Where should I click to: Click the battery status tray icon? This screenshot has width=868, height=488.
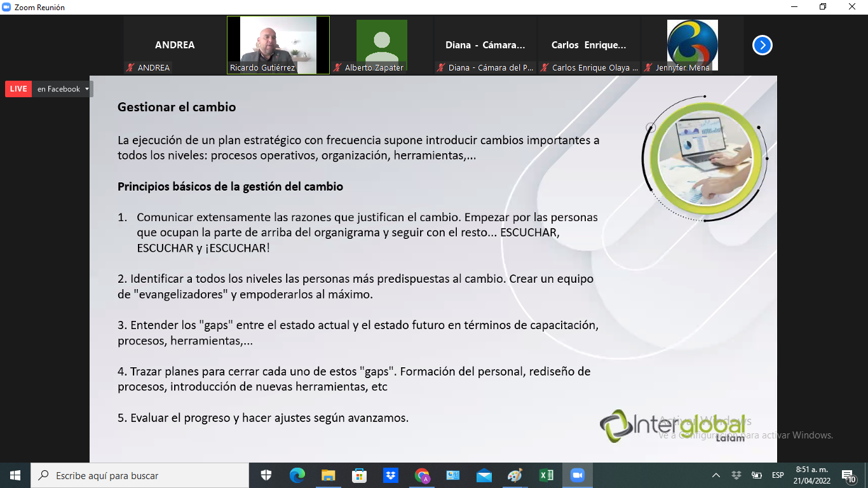757,475
